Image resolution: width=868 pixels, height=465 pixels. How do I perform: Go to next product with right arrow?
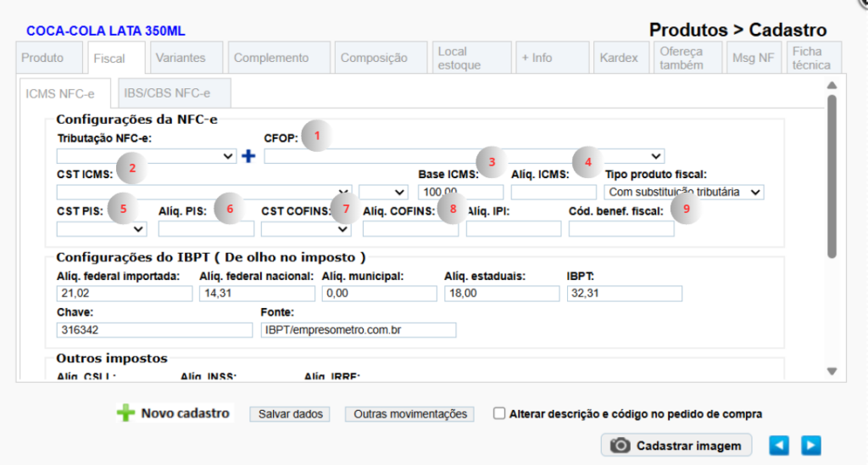tap(811, 445)
